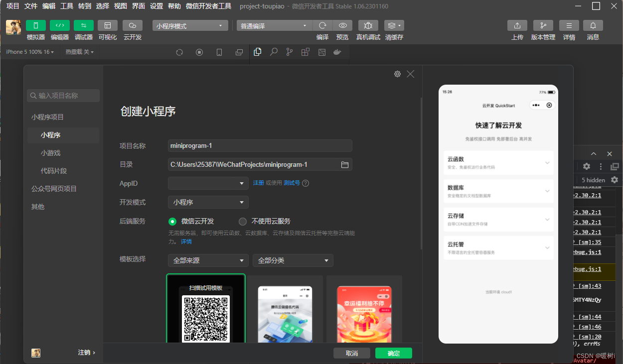The width and height of the screenshot is (623, 364).
Task: Toggle the 调试器 debugger panel button
Action: click(84, 25)
